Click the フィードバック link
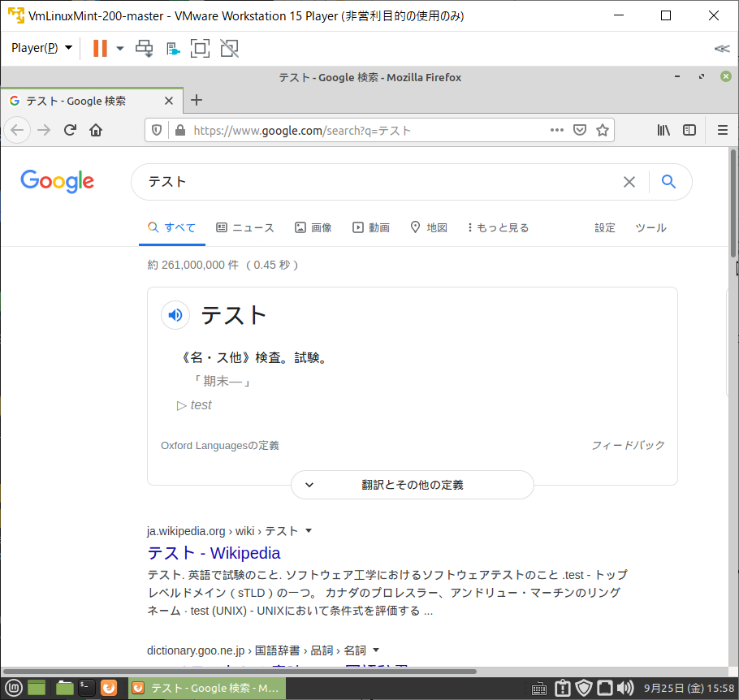 tap(628, 445)
